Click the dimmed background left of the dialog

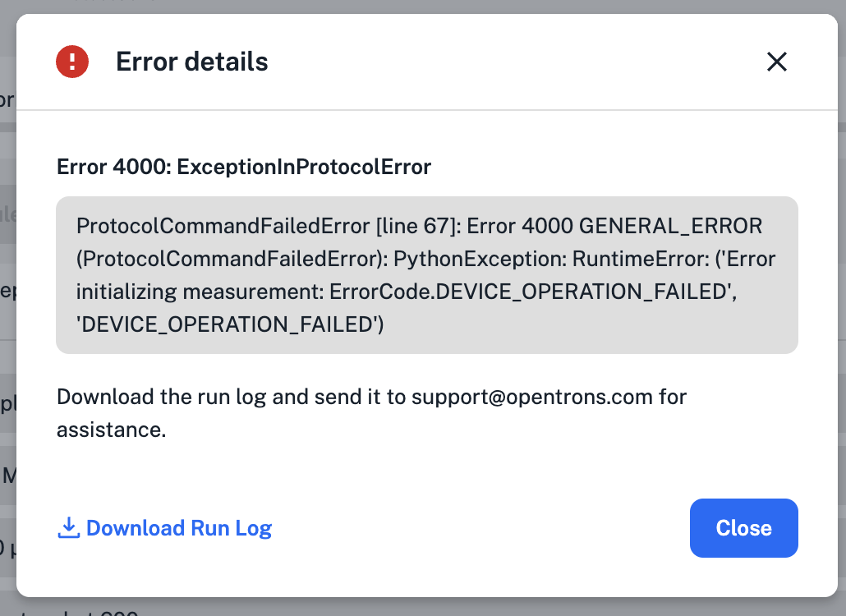(7, 329)
